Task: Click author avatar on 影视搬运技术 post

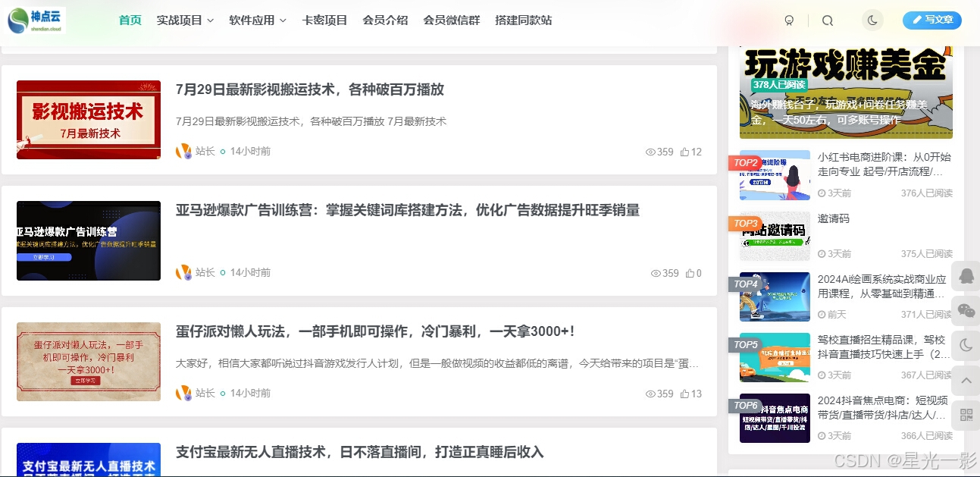Action: point(183,152)
